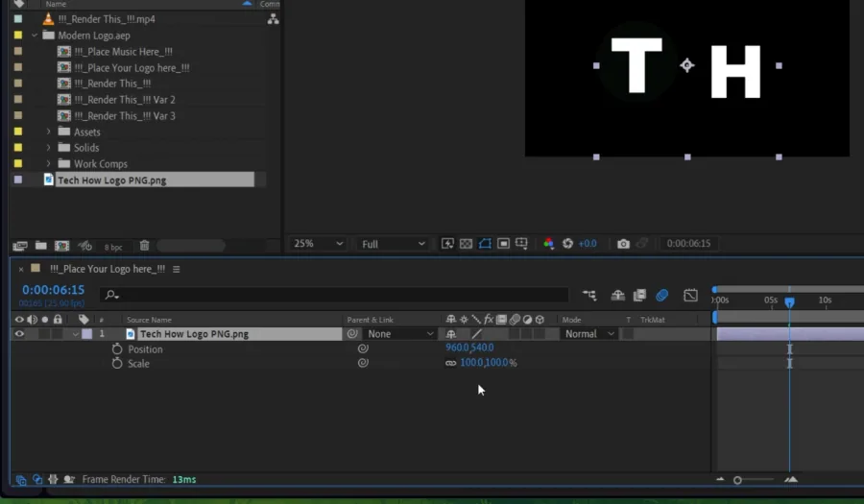Create a new folder in Project panel
864x504 pixels.
pos(40,246)
